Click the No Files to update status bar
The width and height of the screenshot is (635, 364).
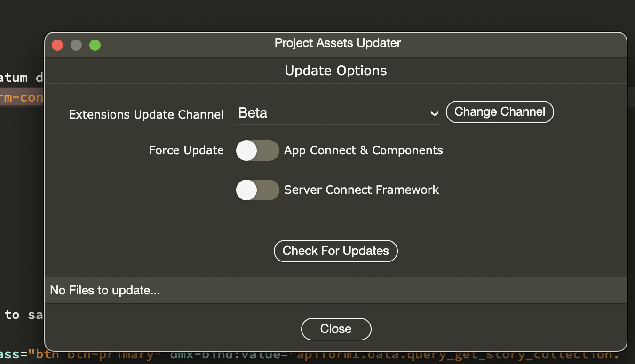click(336, 291)
